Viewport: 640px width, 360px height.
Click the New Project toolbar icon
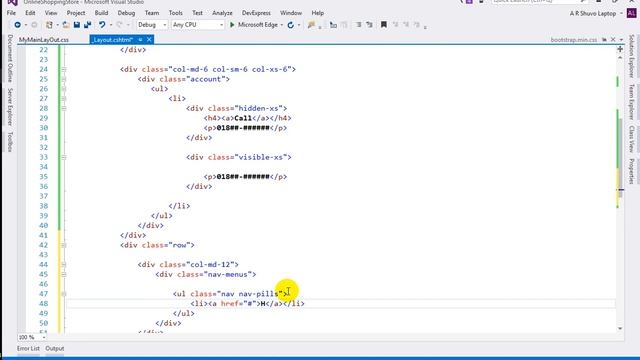[49, 25]
